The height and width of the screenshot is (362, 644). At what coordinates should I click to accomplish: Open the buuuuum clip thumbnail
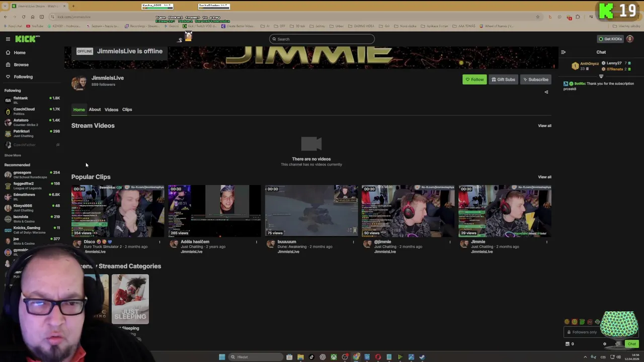click(x=311, y=211)
